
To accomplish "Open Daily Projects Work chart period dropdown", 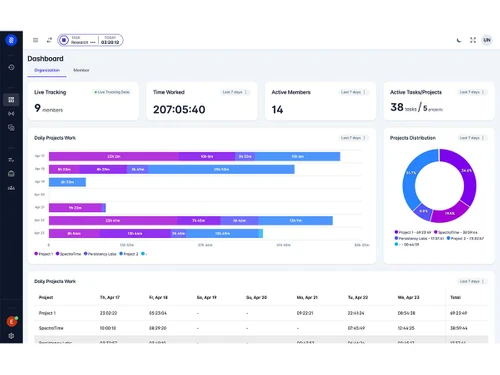I will click(353, 138).
